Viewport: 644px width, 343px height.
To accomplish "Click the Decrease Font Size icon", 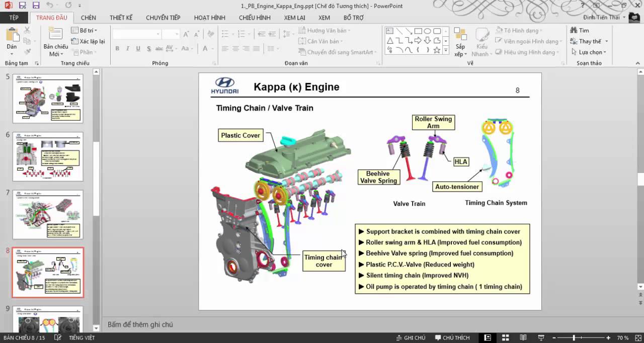I will point(197,34).
